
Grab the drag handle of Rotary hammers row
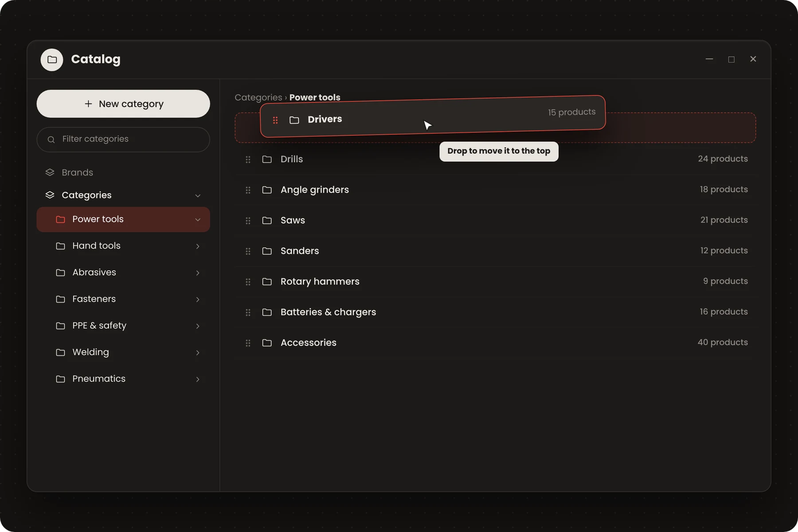248,282
